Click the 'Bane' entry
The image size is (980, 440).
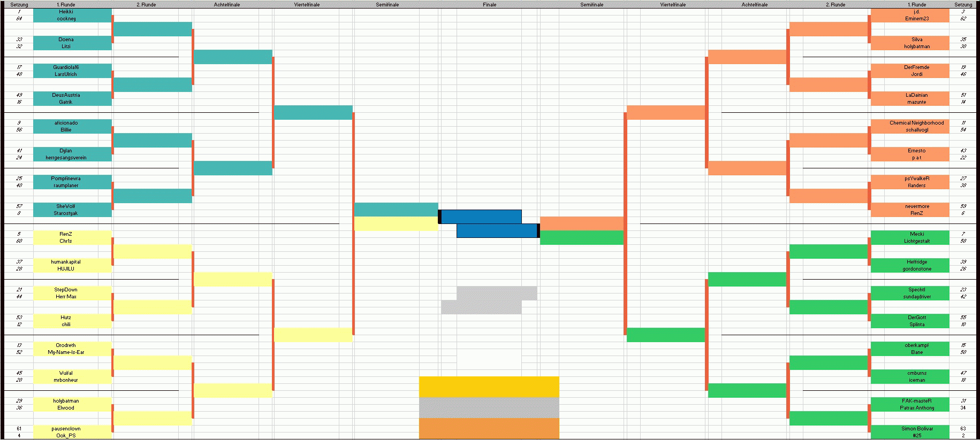[910, 352]
